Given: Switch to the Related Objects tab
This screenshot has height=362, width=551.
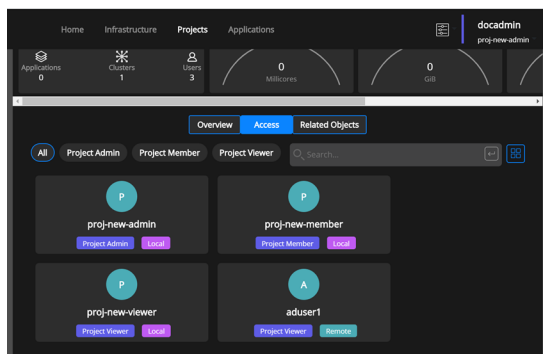Looking at the screenshot, I should tap(329, 125).
